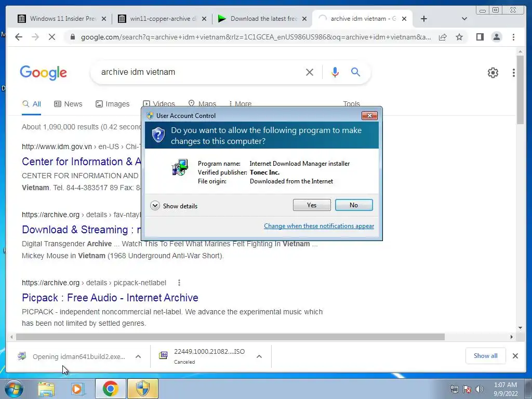Focus the Chrome address bar URL

pyautogui.click(x=256, y=37)
